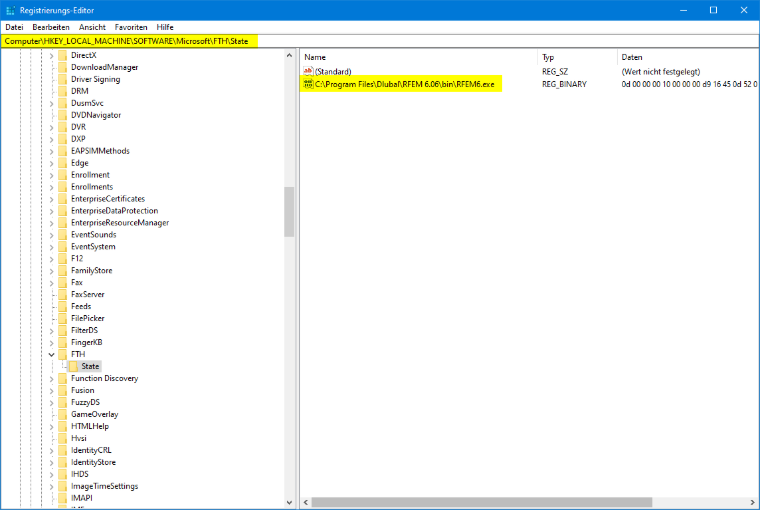This screenshot has height=510, width=760.
Task: Click the Driver Signing folder icon
Action: 63,79
